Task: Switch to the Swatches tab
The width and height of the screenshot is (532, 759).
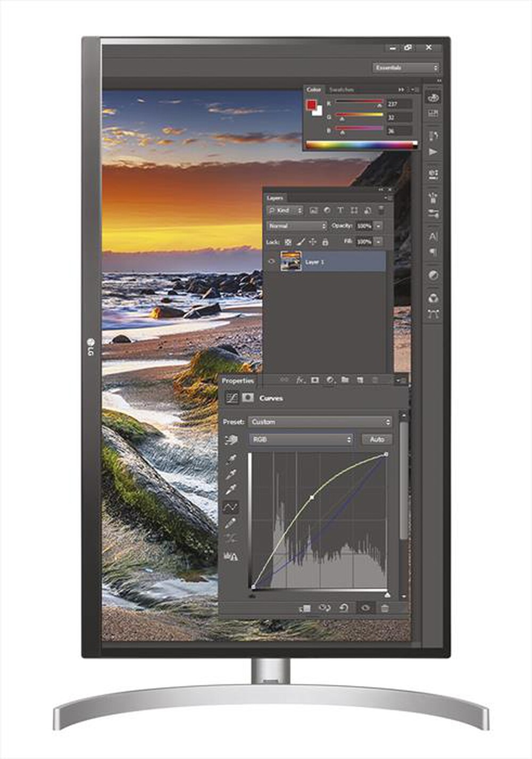Action: pos(342,89)
